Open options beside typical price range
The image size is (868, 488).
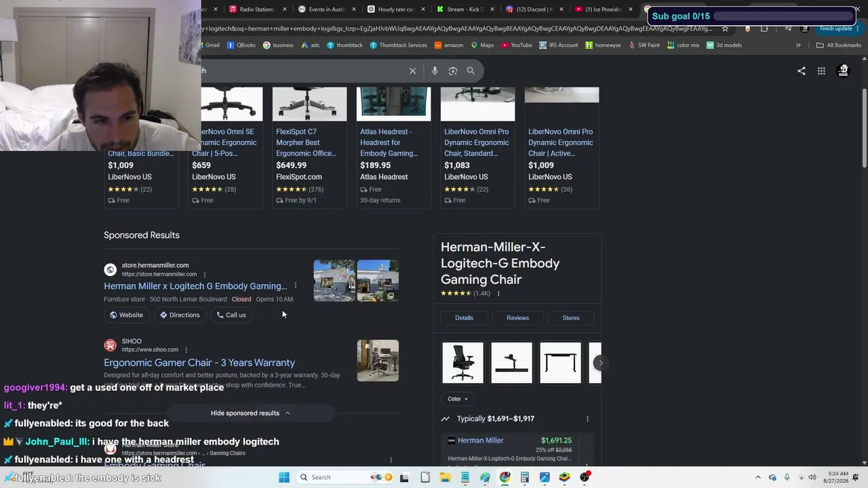(587, 419)
